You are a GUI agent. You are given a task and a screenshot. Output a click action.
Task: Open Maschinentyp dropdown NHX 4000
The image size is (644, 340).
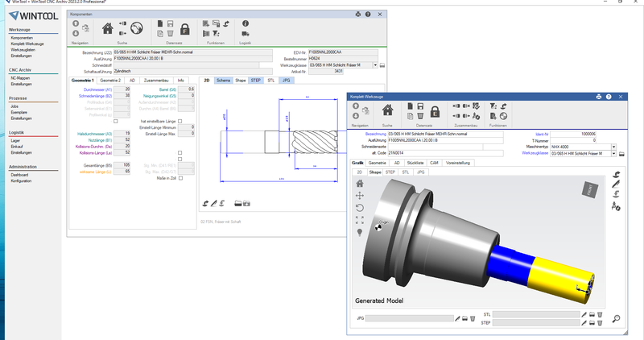[613, 147]
